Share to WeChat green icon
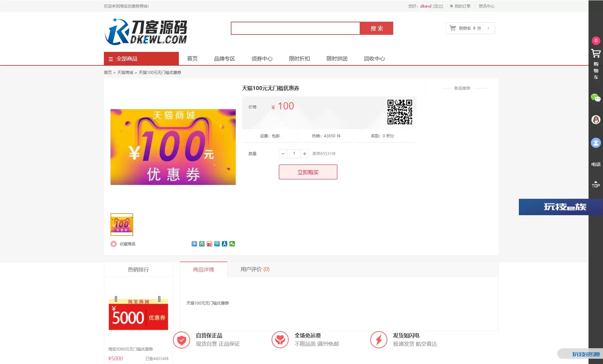 (x=232, y=244)
